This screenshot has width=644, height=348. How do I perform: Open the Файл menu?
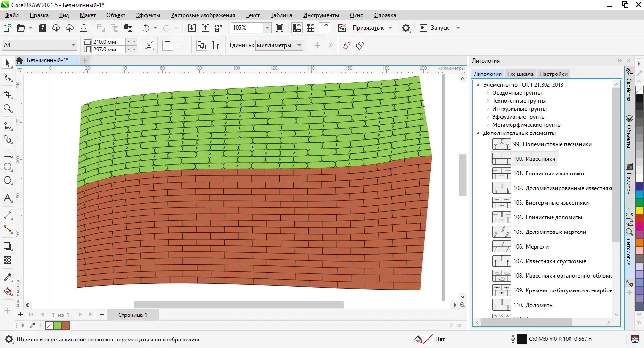click(x=12, y=15)
